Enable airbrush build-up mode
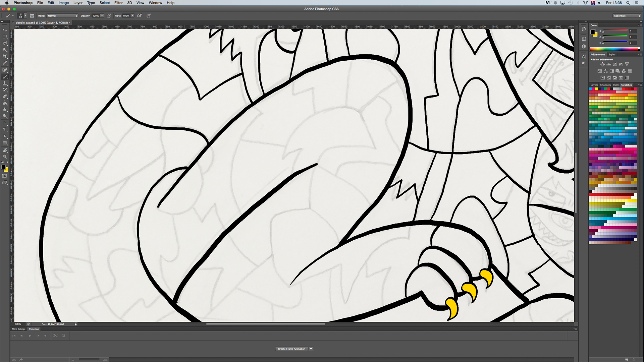Screen dimensions: 644x362 point(140,16)
